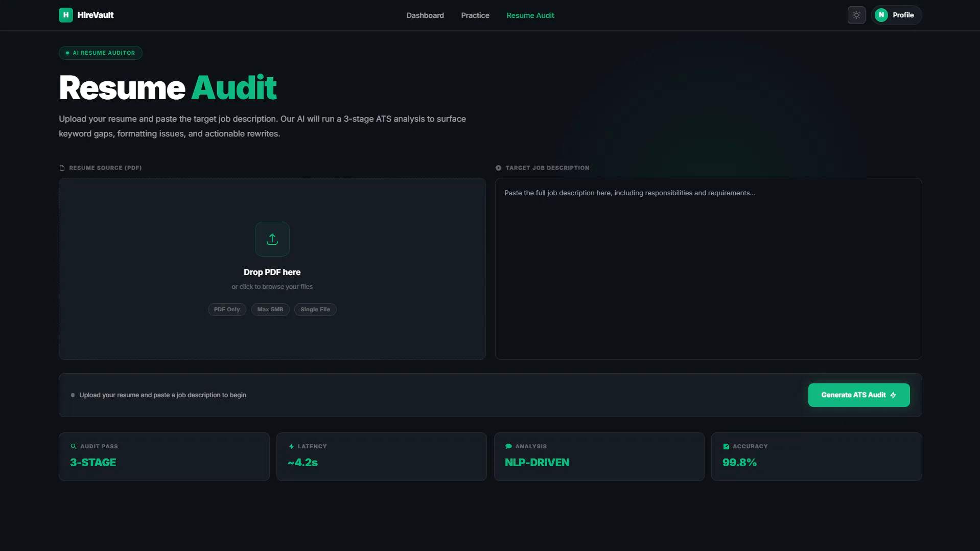This screenshot has width=980, height=551.
Task: Click the N avatar circle
Action: pos(881,15)
